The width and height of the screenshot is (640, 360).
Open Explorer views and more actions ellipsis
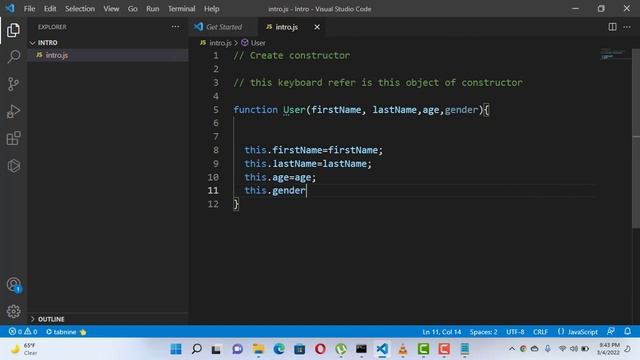[176, 27]
